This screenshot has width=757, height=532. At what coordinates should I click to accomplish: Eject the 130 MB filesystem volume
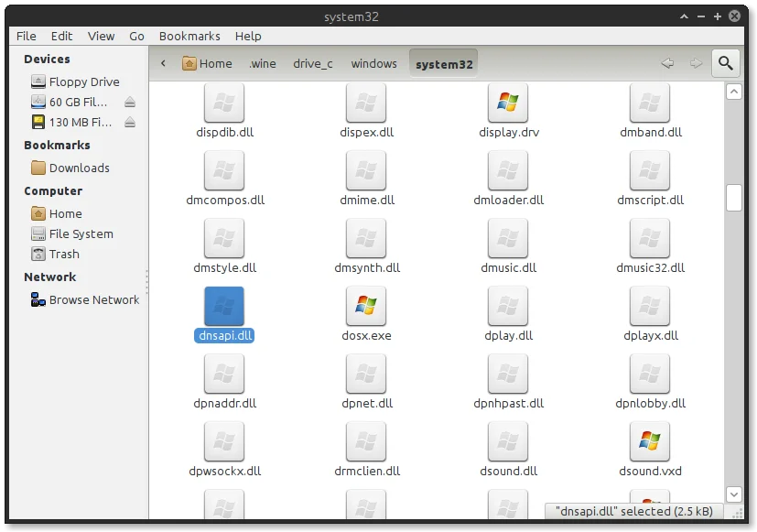(130, 123)
